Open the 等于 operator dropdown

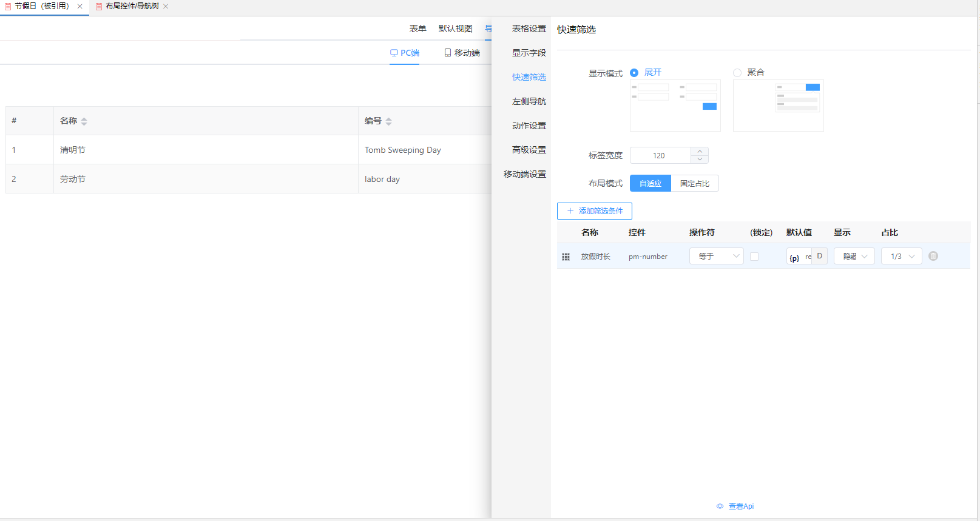click(716, 256)
